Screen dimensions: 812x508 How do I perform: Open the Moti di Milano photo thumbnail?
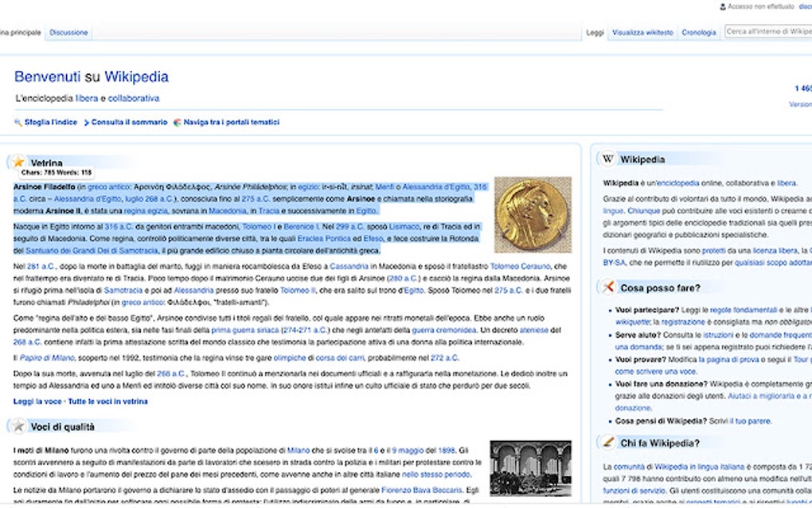[531, 468]
